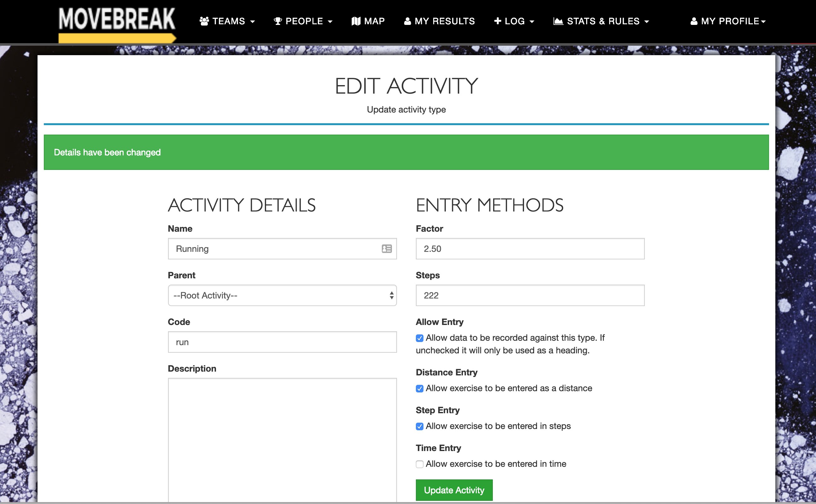816x504 pixels.
Task: Click the People trophy icon
Action: 278,21
